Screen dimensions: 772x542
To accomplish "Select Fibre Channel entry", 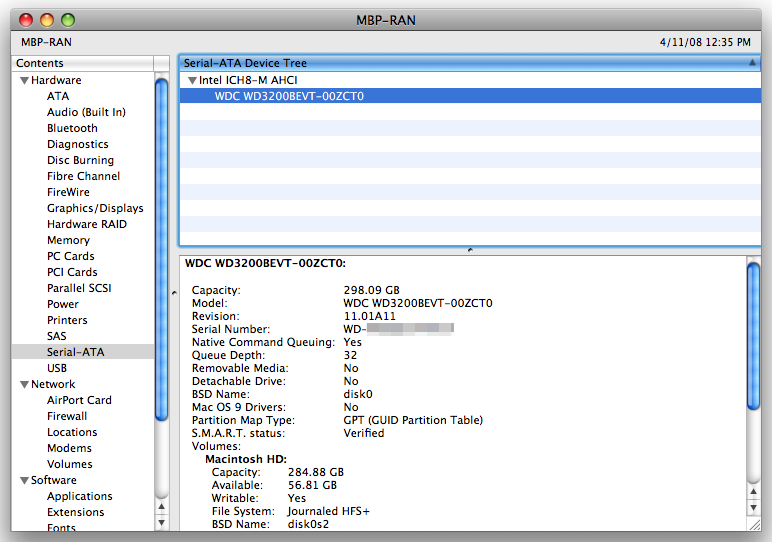I will click(x=83, y=176).
